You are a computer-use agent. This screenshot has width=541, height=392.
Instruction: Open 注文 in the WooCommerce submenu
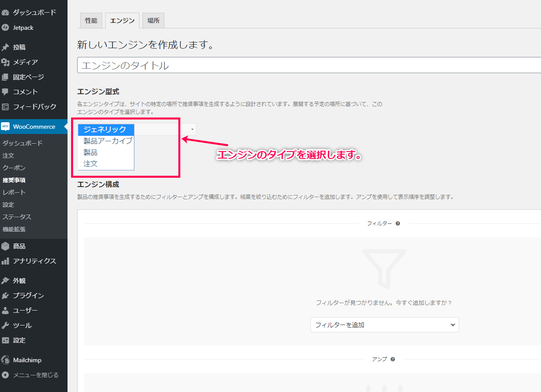click(8, 155)
